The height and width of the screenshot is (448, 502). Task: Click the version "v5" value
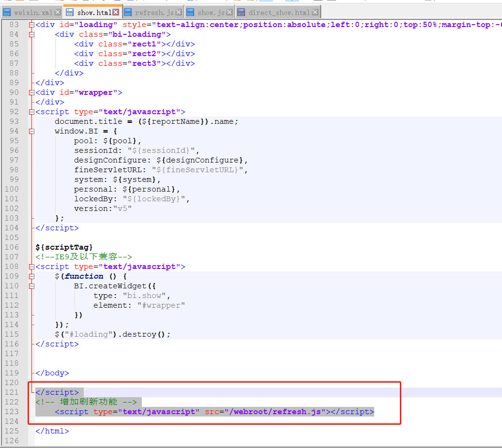click(122, 209)
